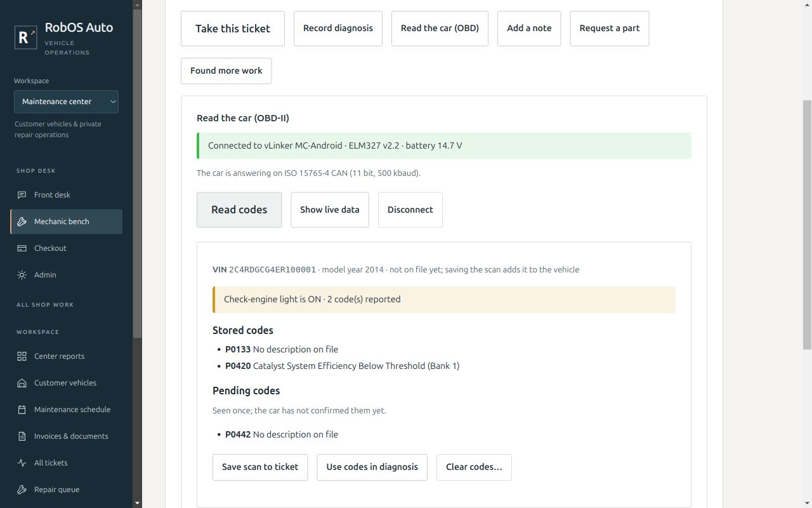Click the Front desk chat icon
The width and height of the screenshot is (812, 508).
tap(22, 195)
